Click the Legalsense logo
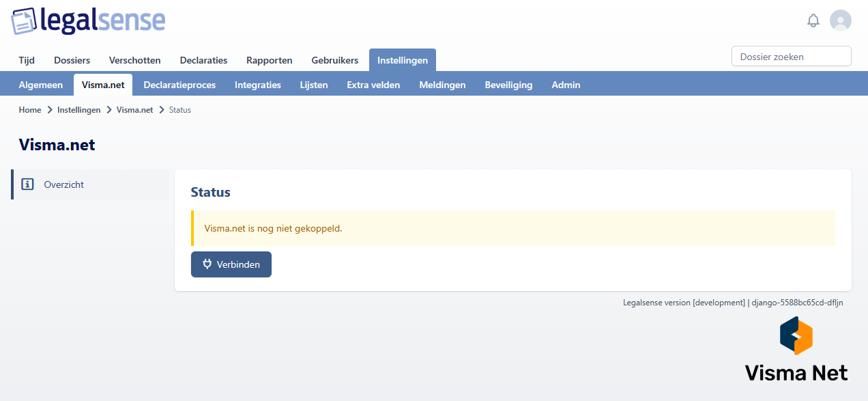The width and height of the screenshot is (868, 401). click(x=88, y=20)
